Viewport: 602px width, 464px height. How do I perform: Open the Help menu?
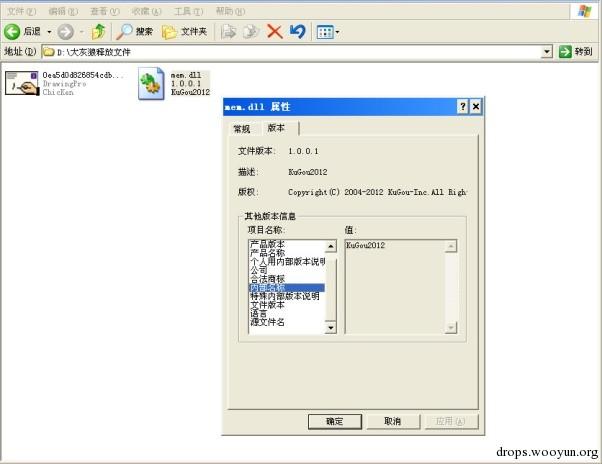point(230,12)
